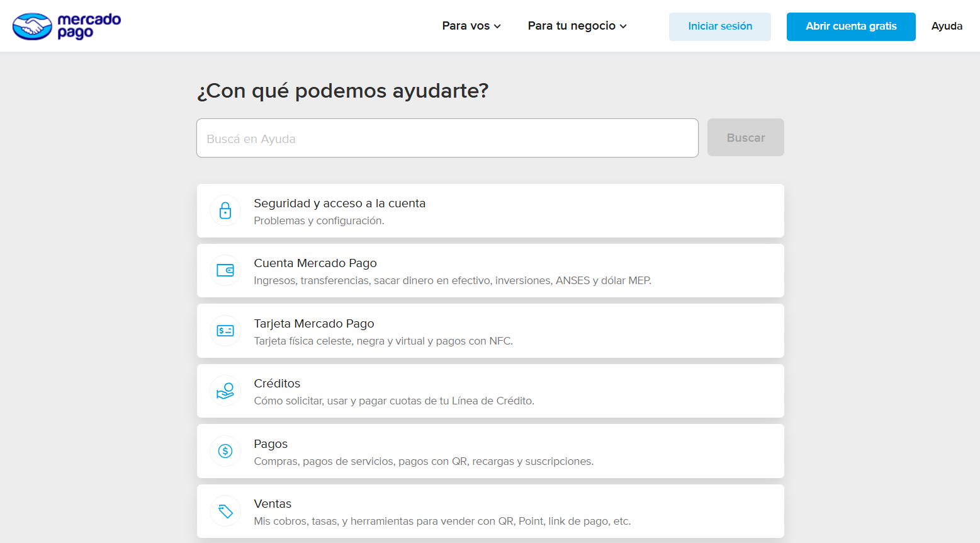Click the Iniciar sesión button

coord(720,26)
